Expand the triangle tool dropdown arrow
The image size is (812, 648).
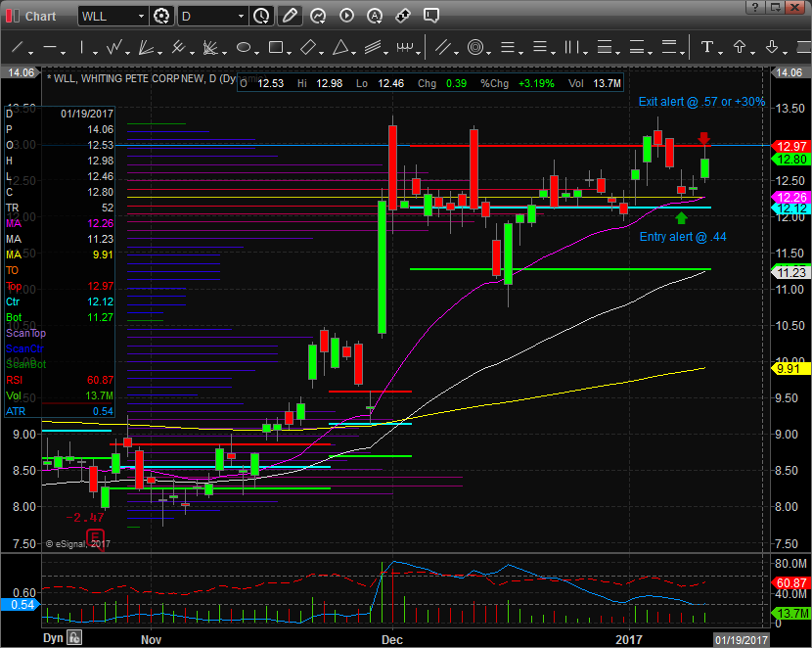353,53
